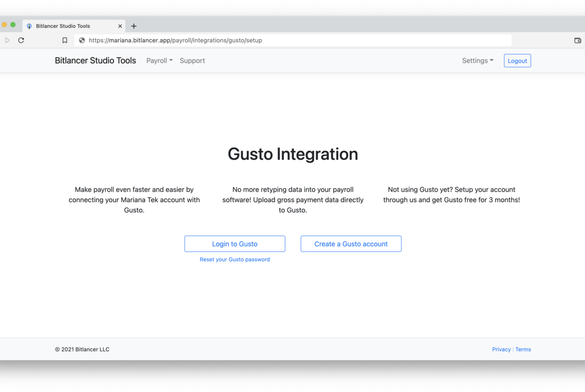This screenshot has height=392, width=585.
Task: Click the Bitlancer Studio Tools brand link
Action: 95,60
